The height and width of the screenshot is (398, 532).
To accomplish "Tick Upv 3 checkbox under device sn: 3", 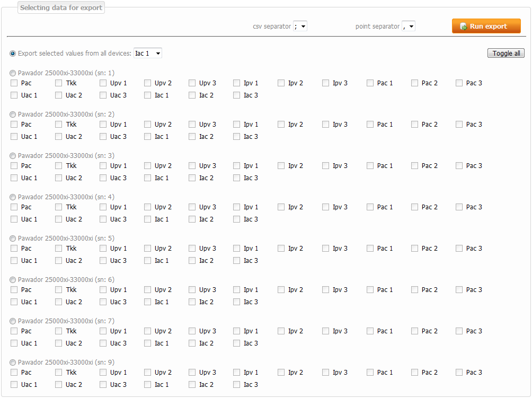I will click(192, 166).
